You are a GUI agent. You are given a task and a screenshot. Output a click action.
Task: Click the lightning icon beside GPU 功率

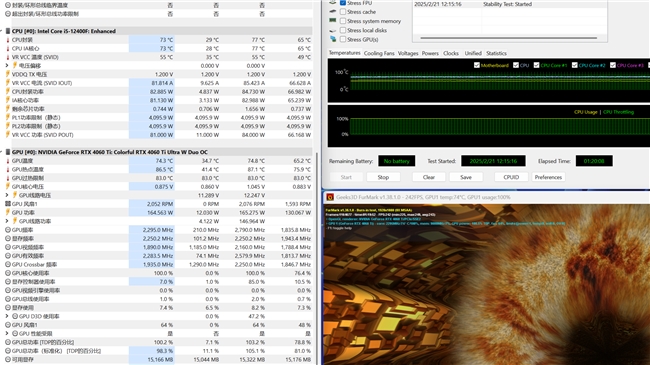[7, 212]
